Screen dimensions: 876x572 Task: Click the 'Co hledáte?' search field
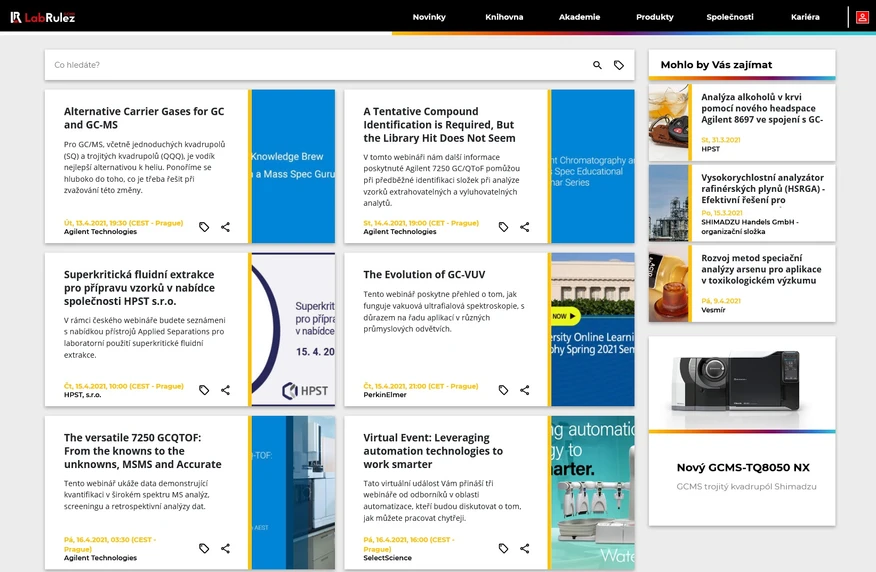pos(318,65)
